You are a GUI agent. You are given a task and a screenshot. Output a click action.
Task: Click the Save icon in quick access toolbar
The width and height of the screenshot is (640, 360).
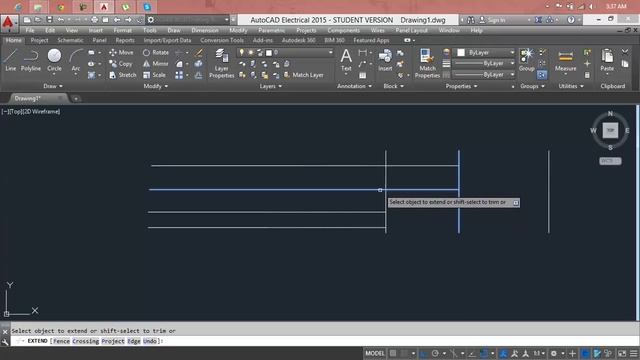[49, 20]
